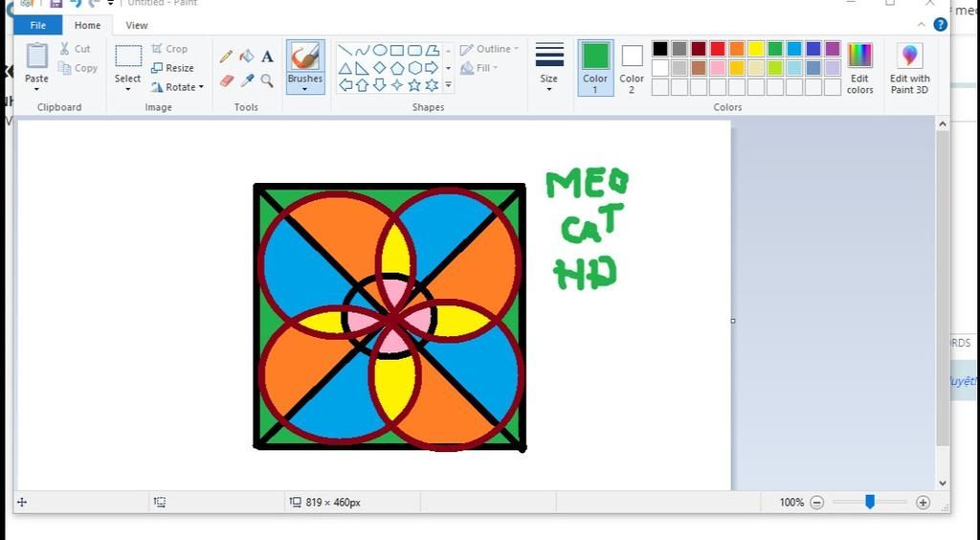Click the Cut button
The width and height of the screenshot is (980, 540).
[x=76, y=49]
